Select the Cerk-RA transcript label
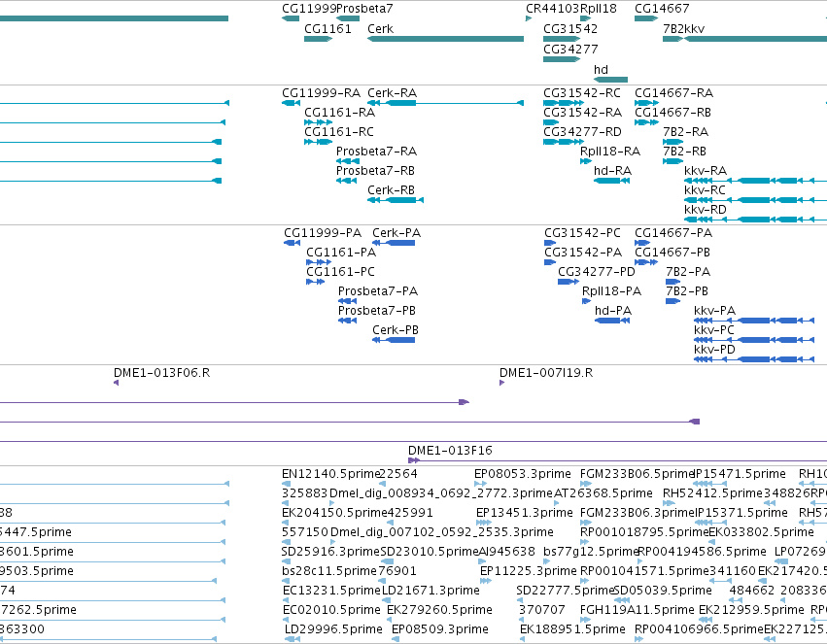Screen dimensions: 827x644 click(393, 92)
